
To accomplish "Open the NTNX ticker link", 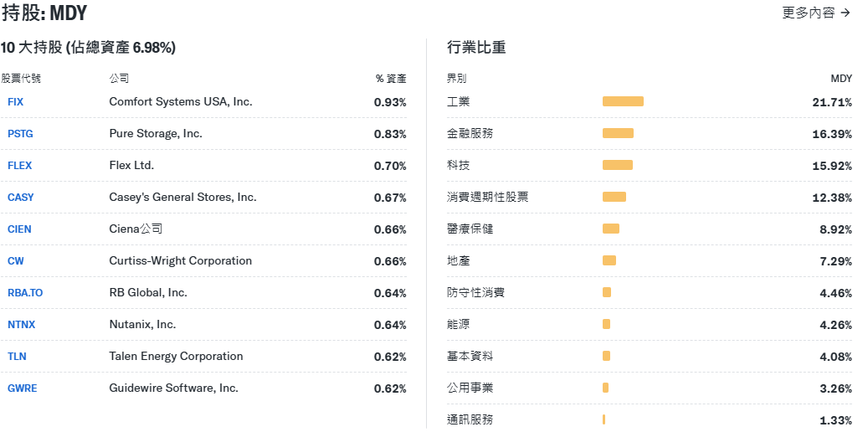I will click(21, 325).
